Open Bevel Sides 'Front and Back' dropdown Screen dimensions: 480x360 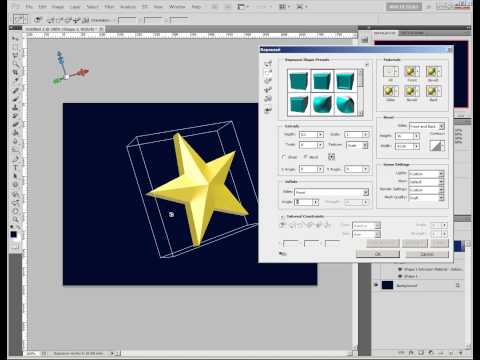[x=427, y=126]
